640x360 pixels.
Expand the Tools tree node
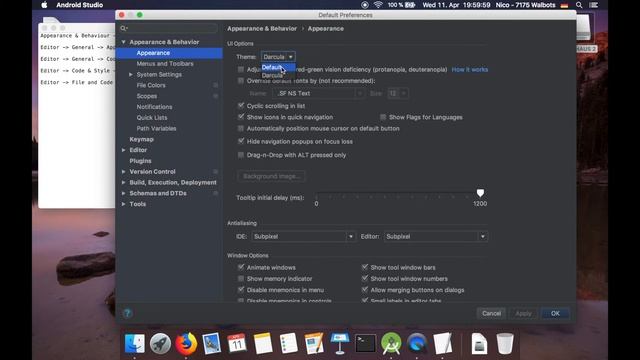(123, 204)
